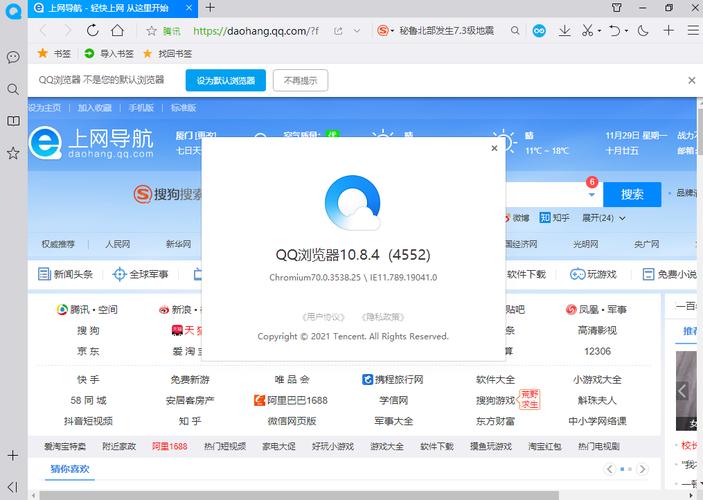Viewport: 703px width, 500px height.
Task: Click 导入书签 in bookmarks bar
Action: click(109, 54)
